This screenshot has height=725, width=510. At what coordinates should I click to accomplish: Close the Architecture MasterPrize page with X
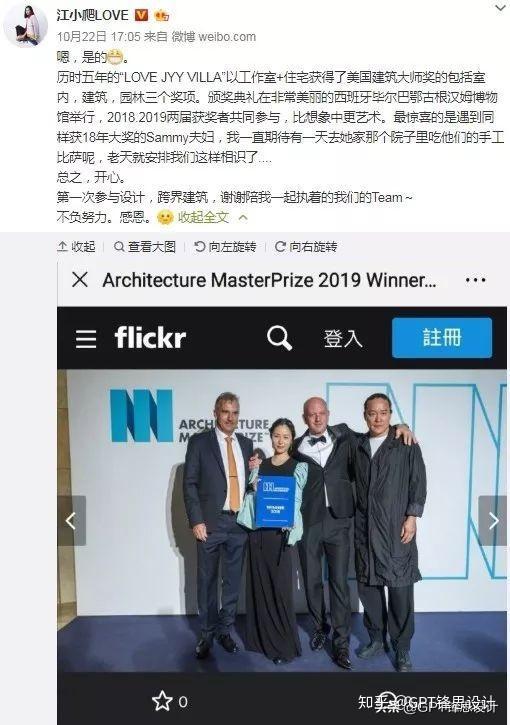click(x=80, y=280)
